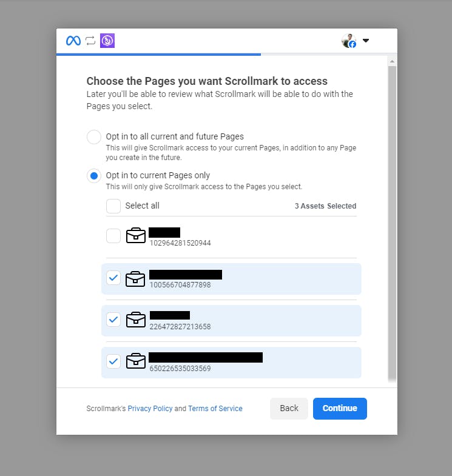This screenshot has height=476, width=452.
Task: Click briefcase icon for page 102964281520944
Action: (x=136, y=235)
